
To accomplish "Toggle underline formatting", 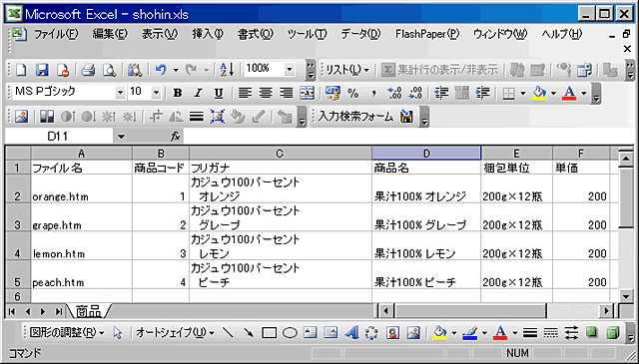I will pos(219,93).
